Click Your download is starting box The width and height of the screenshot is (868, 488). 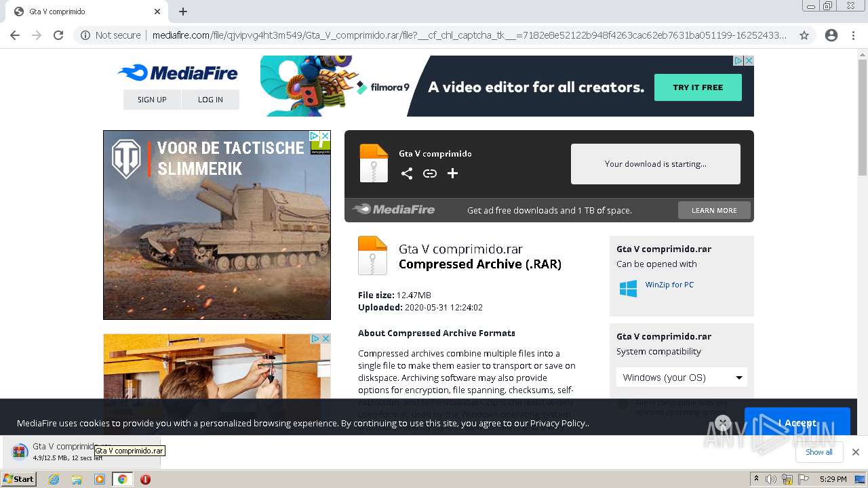(x=656, y=164)
